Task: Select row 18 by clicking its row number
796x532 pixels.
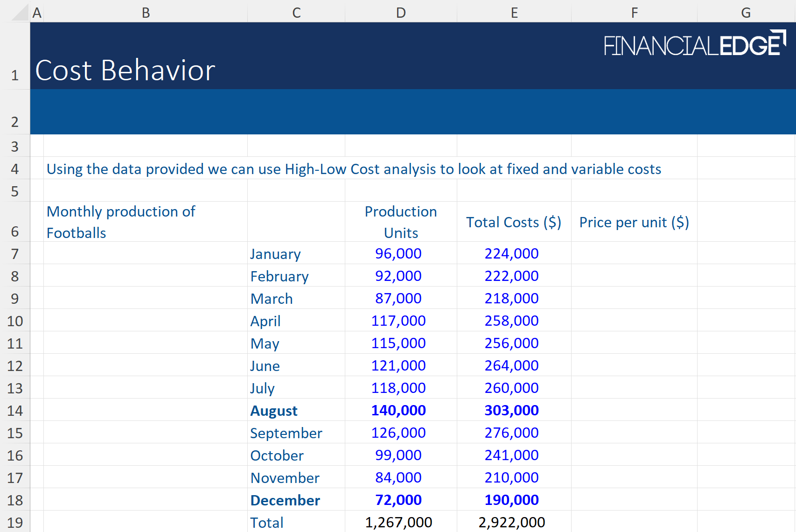Action: click(15, 500)
